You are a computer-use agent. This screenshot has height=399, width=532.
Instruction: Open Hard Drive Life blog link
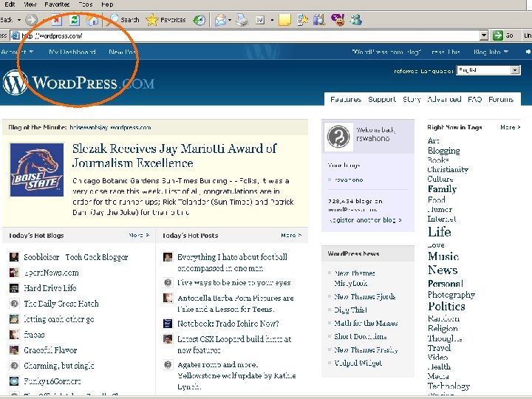tap(50, 288)
